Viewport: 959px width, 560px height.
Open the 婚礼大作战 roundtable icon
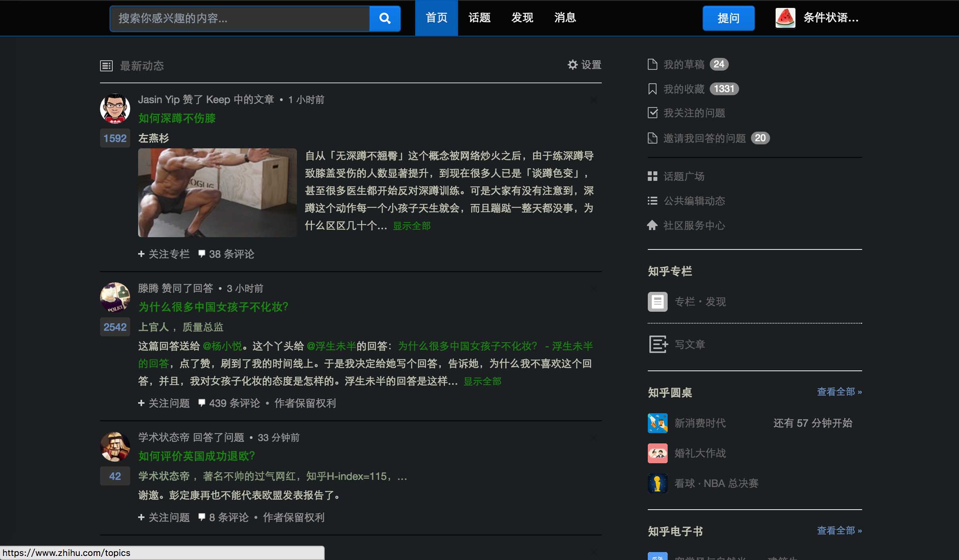(x=658, y=453)
